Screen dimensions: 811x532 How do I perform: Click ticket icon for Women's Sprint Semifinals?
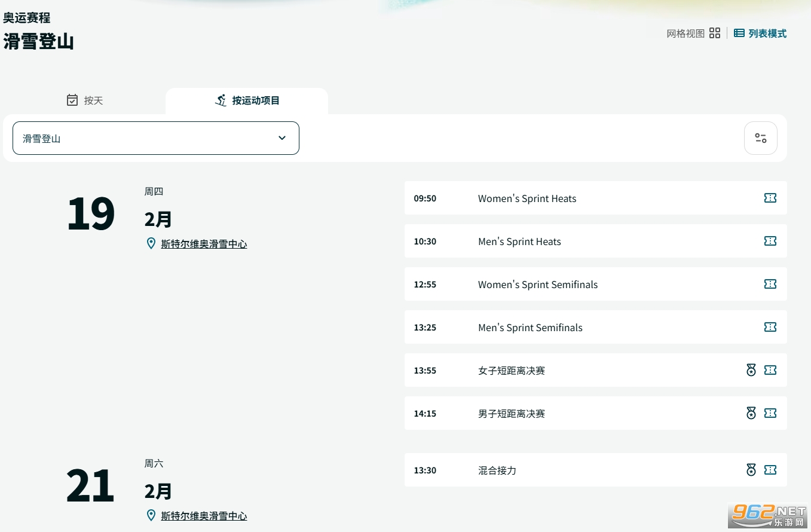(x=770, y=284)
